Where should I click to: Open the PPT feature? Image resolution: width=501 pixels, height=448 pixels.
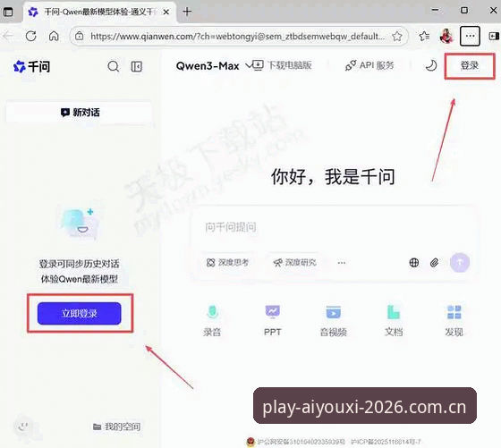pos(273,321)
